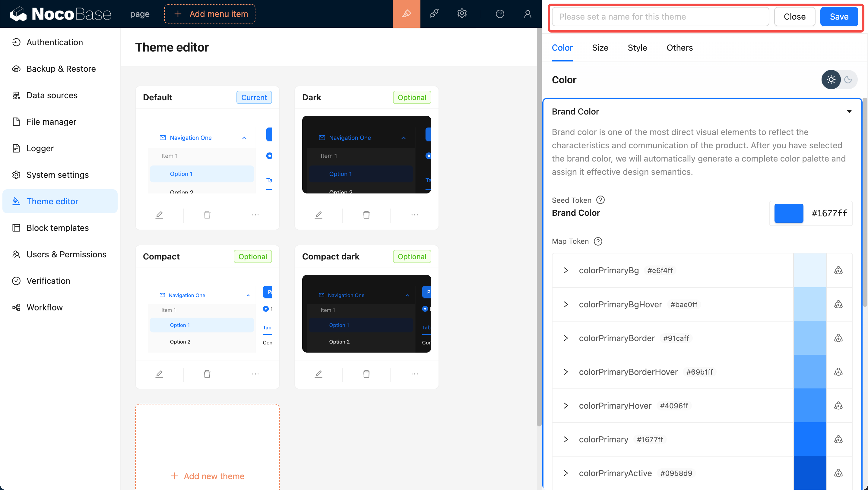The height and width of the screenshot is (490, 868).
Task: Open more options on Compact dark card
Action: (414, 374)
